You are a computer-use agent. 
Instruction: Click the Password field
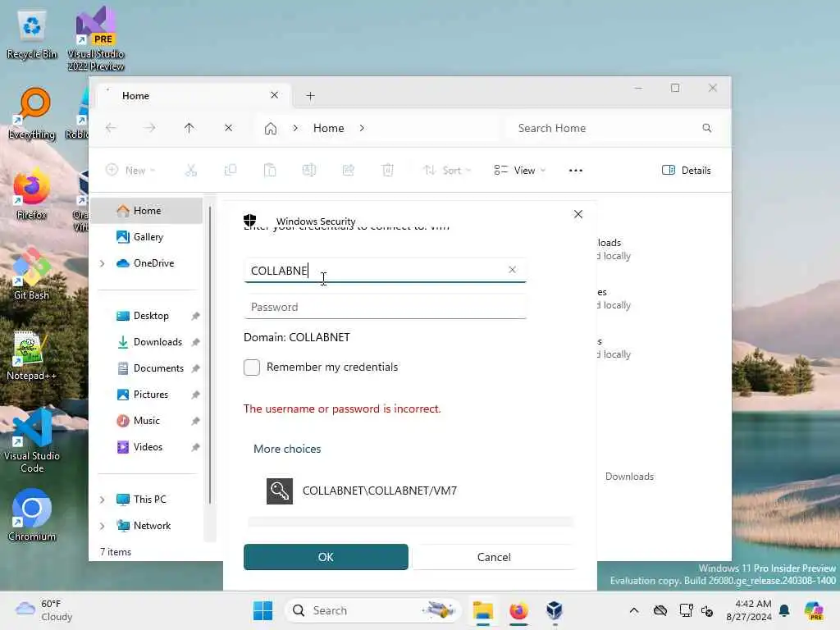[x=386, y=307]
